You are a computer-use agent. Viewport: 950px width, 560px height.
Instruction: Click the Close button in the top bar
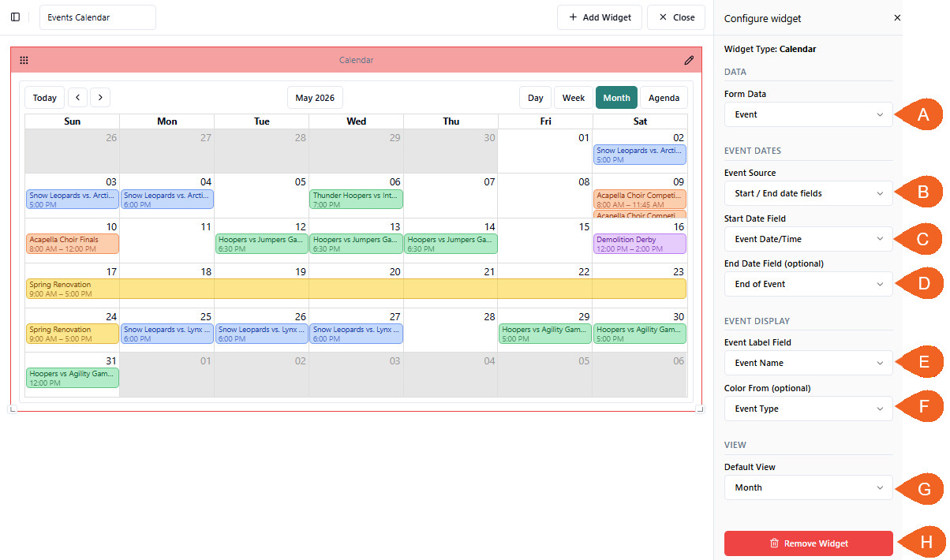[676, 17]
